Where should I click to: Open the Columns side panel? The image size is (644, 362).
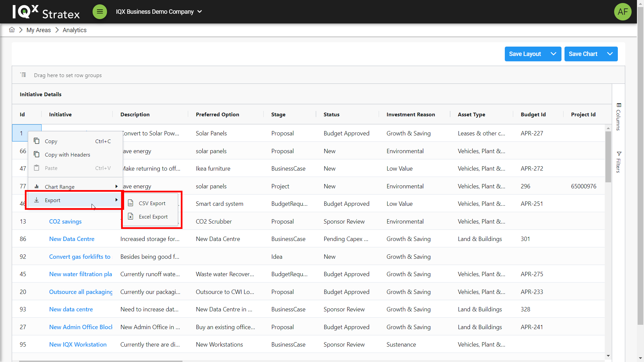[619, 117]
